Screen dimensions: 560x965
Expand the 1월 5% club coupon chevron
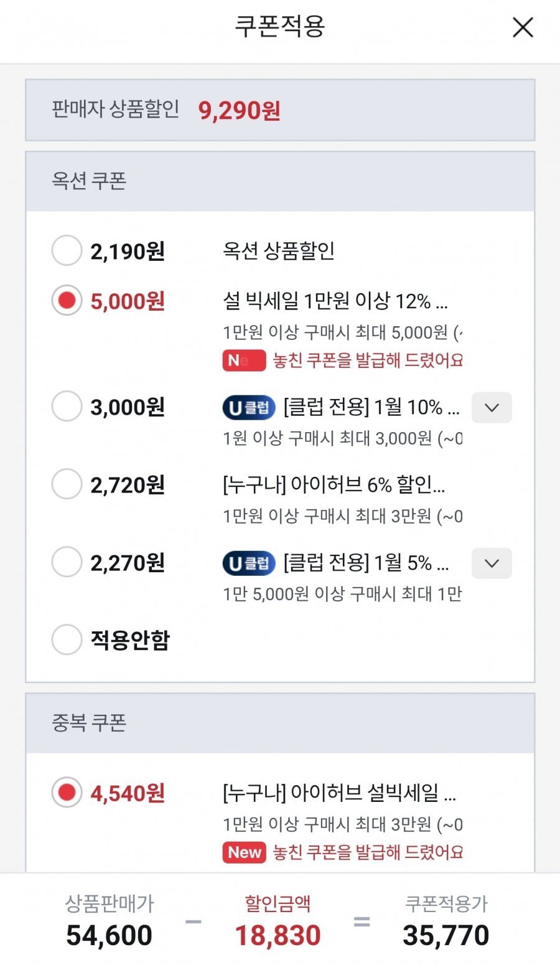pyautogui.click(x=492, y=563)
